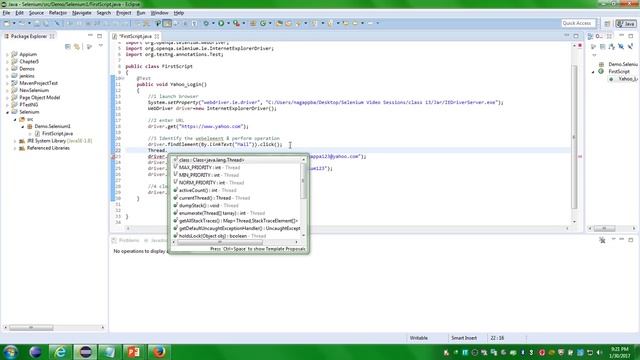Click the Open Perspective icon
This screenshot has height=360, width=640.
607,24
